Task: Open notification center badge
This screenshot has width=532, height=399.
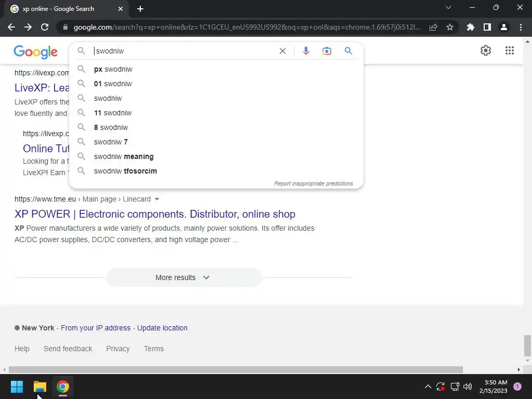Action: click(x=517, y=387)
